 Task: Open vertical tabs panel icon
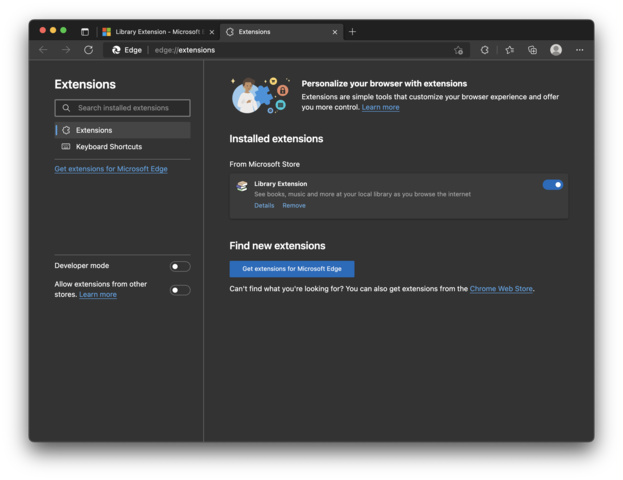pos(85,32)
